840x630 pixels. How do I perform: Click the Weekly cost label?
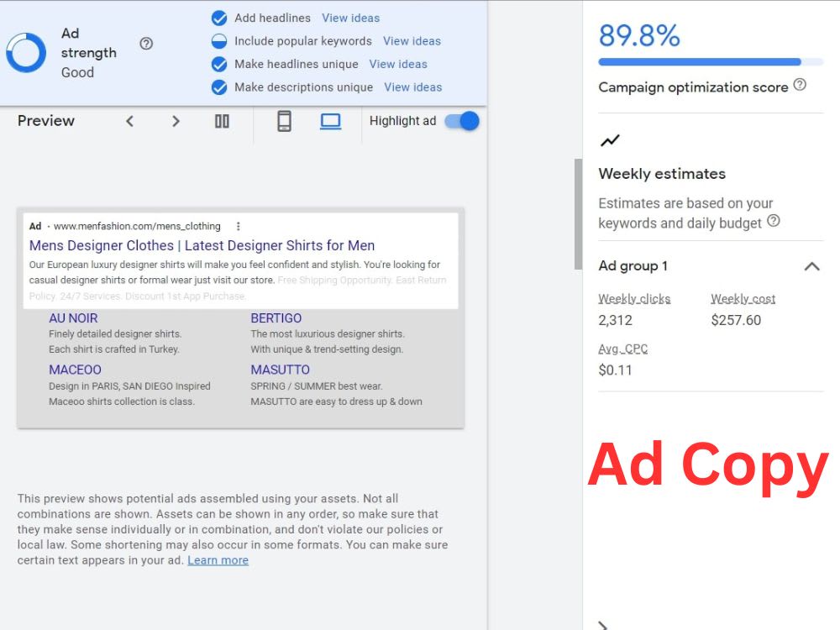coord(743,299)
